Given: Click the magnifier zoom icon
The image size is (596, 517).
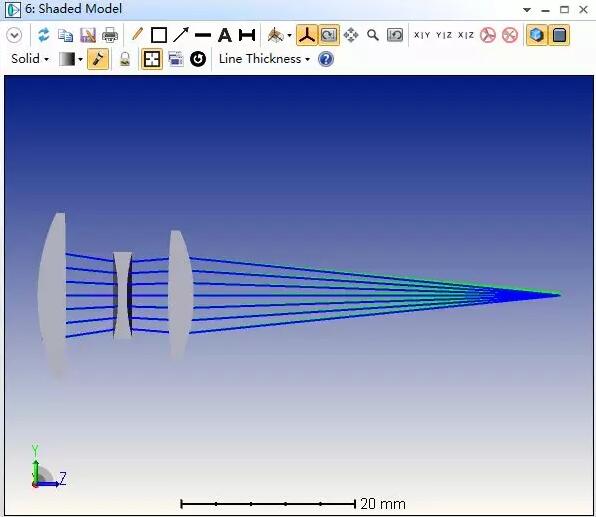Looking at the screenshot, I should click(x=373, y=35).
